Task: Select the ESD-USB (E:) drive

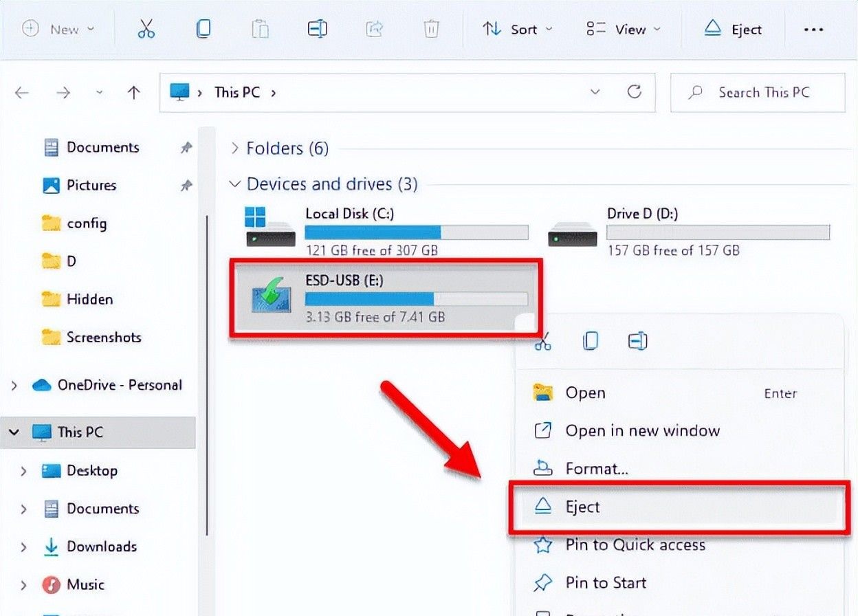Action: pos(386,298)
